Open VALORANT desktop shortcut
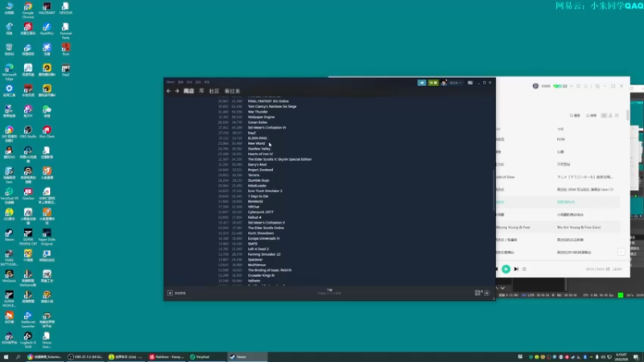This screenshot has height=362, width=644. point(47,8)
